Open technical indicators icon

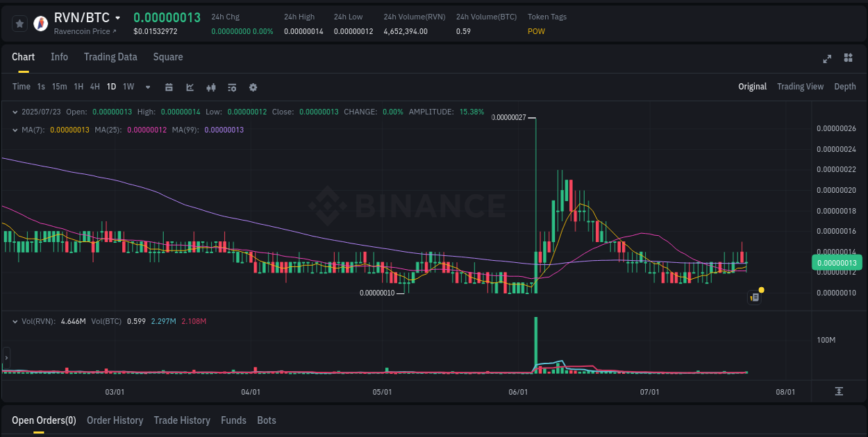click(210, 87)
